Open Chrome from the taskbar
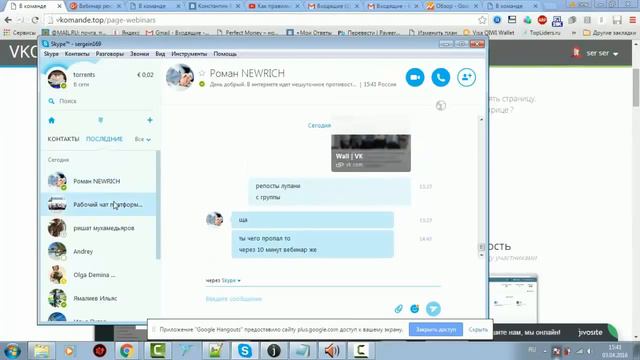The image size is (640, 360). tap(127, 351)
